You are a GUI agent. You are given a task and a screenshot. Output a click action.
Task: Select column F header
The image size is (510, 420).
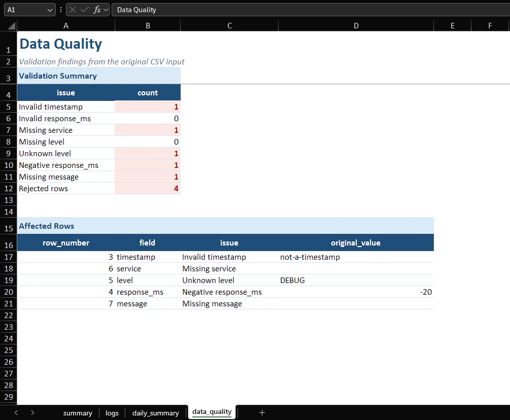[x=490, y=26]
